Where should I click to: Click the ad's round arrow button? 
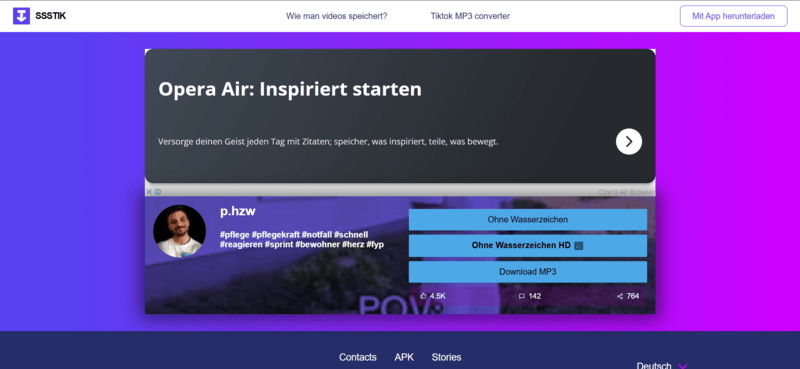(x=629, y=141)
